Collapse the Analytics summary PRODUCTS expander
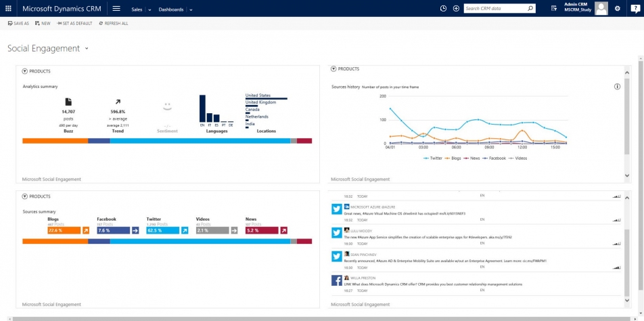This screenshot has height=321, width=644. tap(25, 71)
